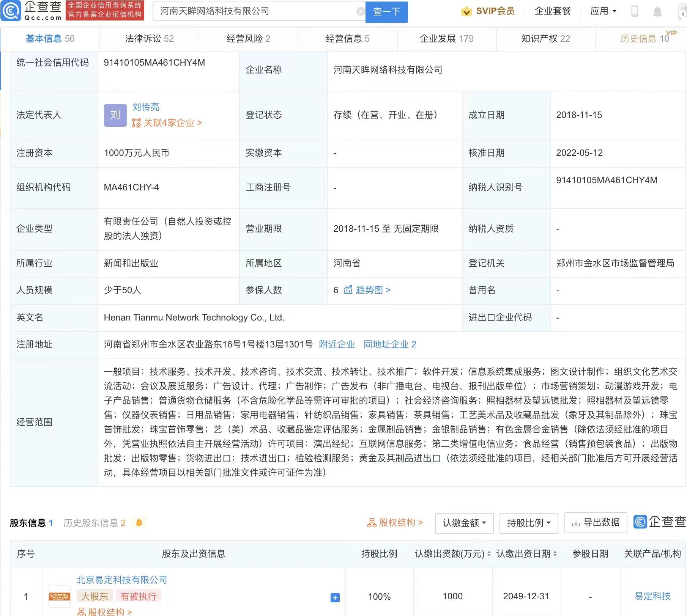The height and width of the screenshot is (616, 687).
Task: Click the 大股东 tag
Action: (x=95, y=597)
